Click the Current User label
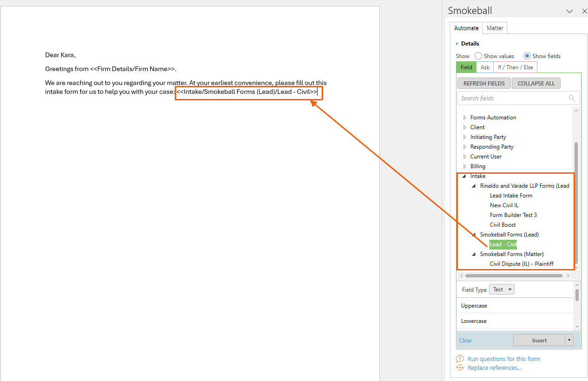 point(486,157)
